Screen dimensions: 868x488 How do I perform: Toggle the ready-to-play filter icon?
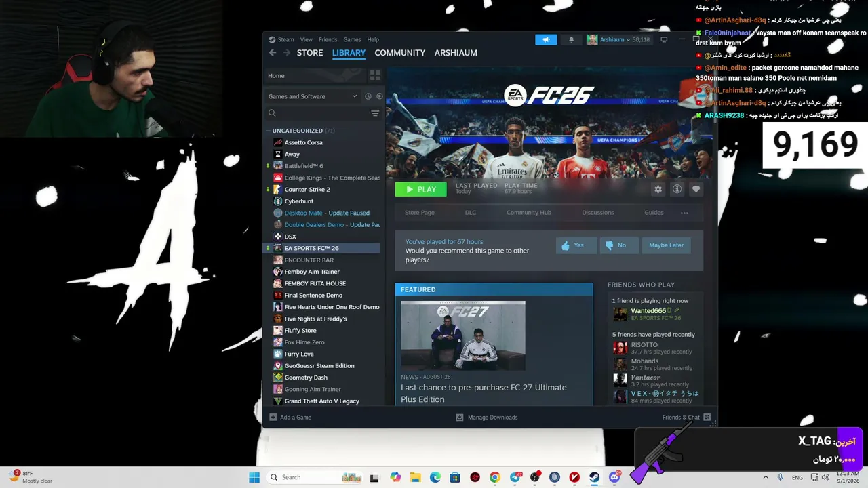point(380,96)
